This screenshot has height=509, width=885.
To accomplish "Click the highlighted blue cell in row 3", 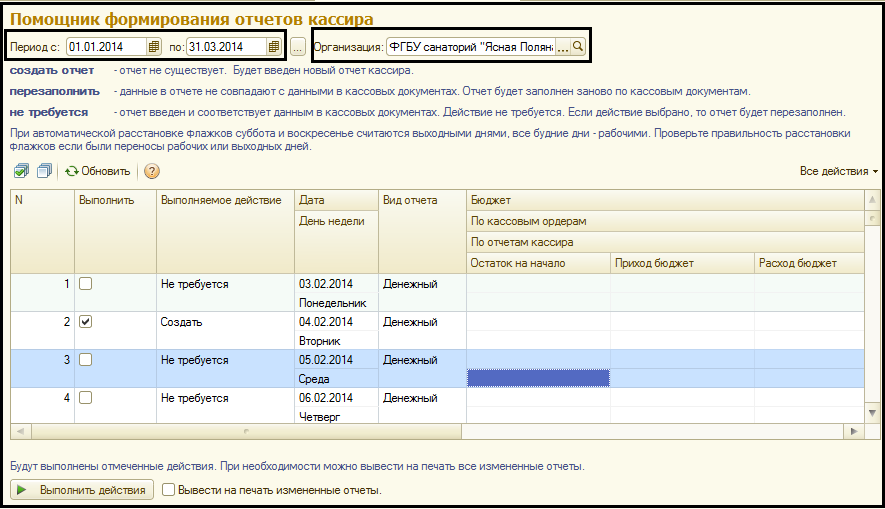I will point(538,378).
